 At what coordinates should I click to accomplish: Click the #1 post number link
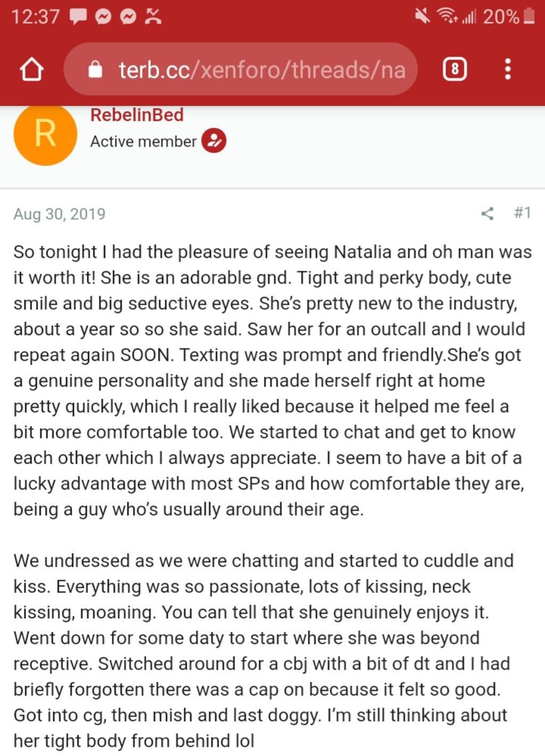(522, 213)
